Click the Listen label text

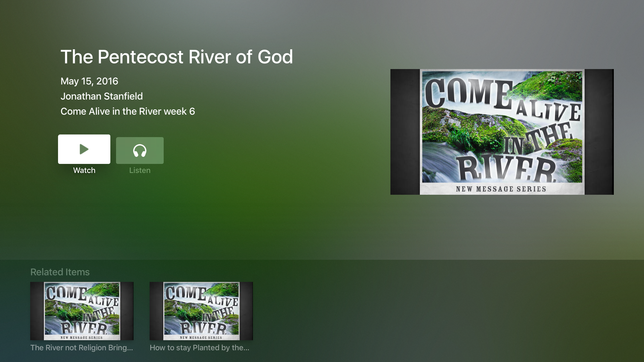(140, 170)
